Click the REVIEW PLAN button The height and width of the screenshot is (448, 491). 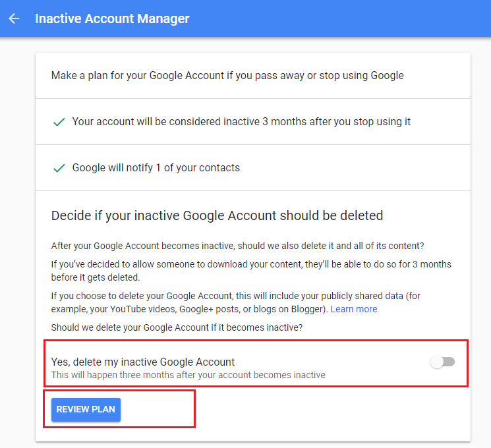[x=86, y=410]
